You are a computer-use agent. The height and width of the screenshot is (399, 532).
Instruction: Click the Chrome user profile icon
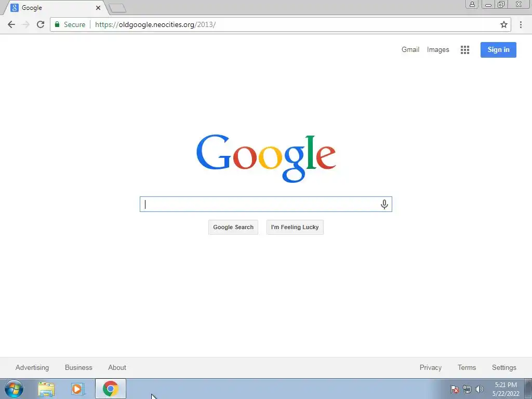472,4
